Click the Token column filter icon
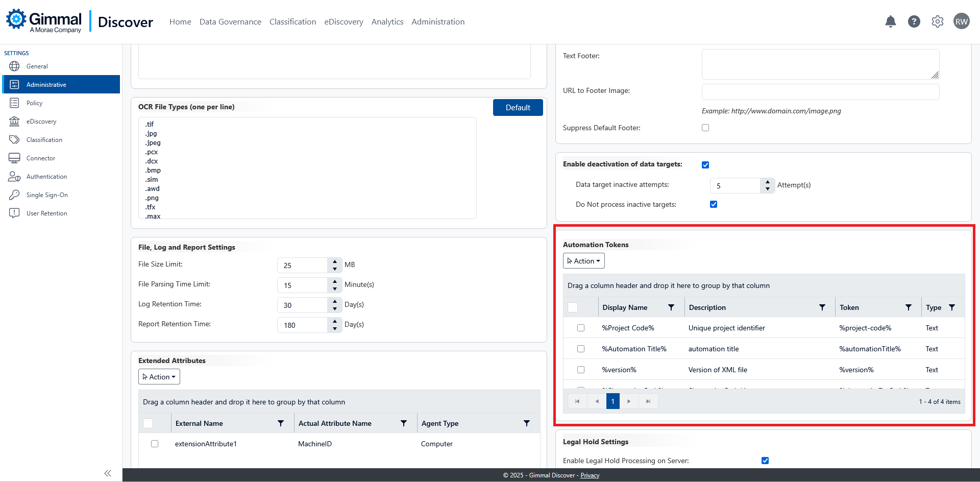Viewport: 980px width, 482px height. [908, 307]
